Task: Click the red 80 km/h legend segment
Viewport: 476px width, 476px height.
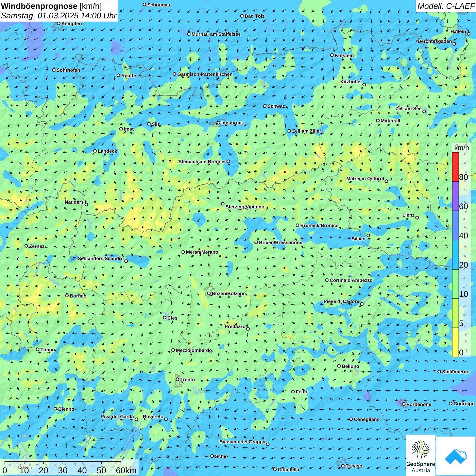Action: [455, 167]
